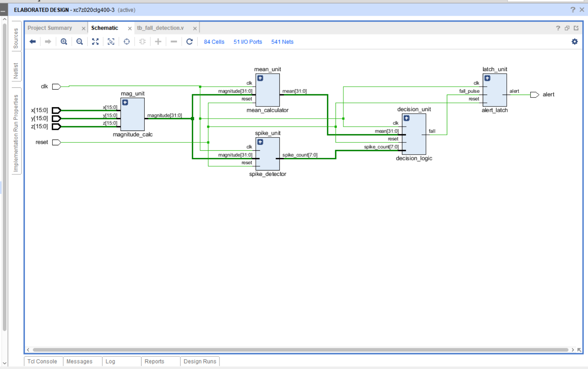This screenshot has width=588, height=369.
Task: Click the plus expand-all toolbar icon
Action: [158, 42]
